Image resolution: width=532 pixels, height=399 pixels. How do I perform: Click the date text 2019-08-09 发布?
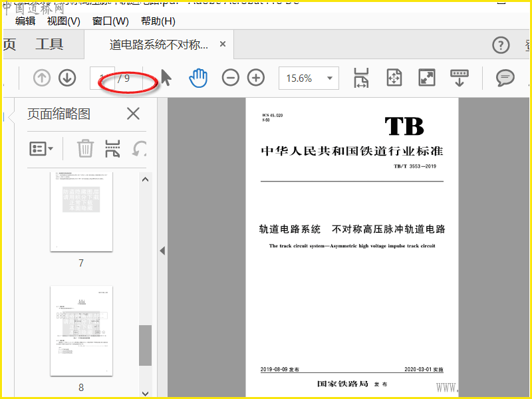click(x=279, y=369)
